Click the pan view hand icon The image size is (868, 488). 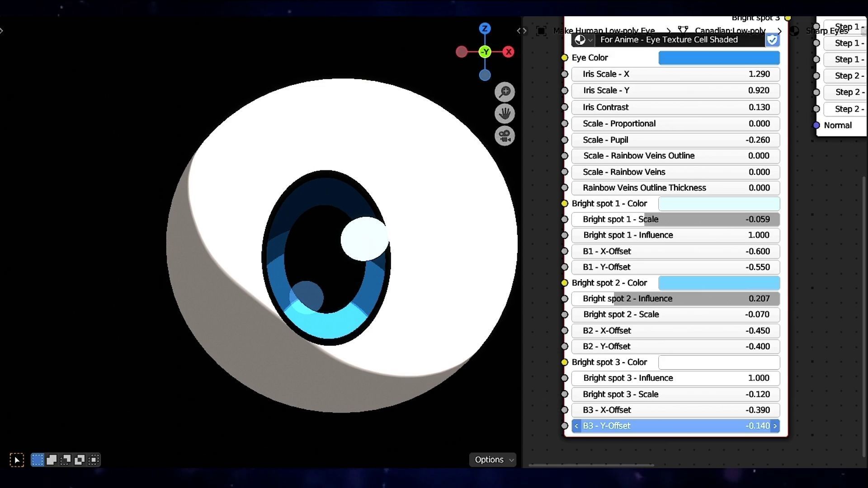click(x=505, y=113)
